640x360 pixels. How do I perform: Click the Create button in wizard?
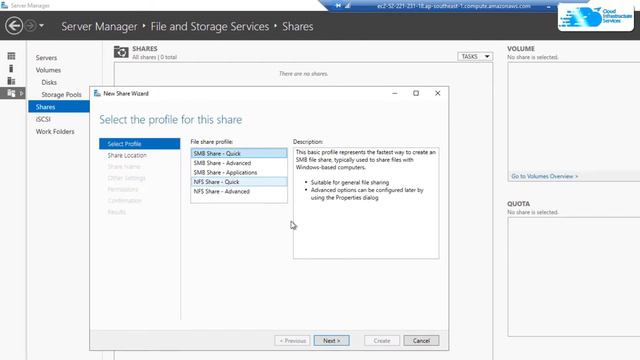click(382, 340)
